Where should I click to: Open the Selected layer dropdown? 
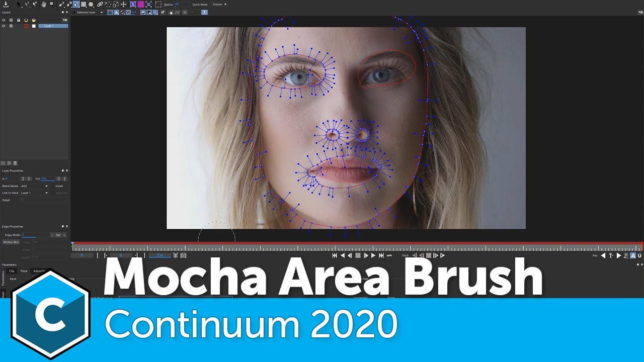click(88, 12)
